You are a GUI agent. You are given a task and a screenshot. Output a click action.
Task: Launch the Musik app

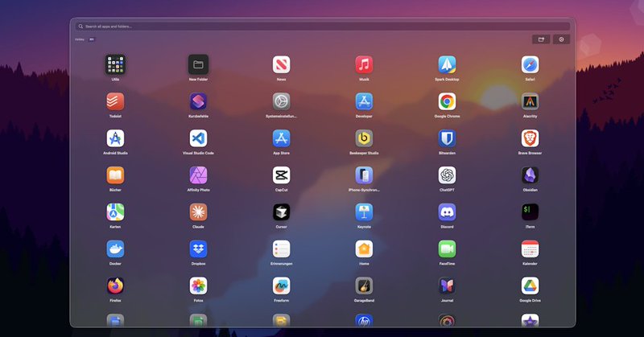(365, 65)
